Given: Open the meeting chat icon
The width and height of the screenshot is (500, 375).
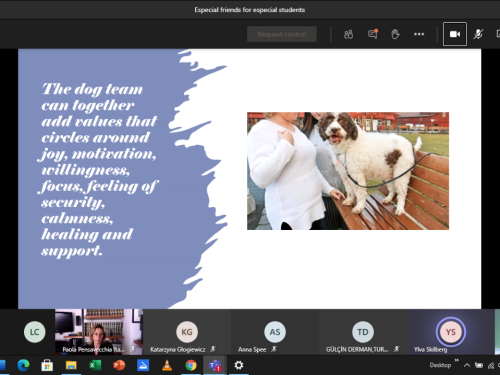Looking at the screenshot, I should coord(373,34).
